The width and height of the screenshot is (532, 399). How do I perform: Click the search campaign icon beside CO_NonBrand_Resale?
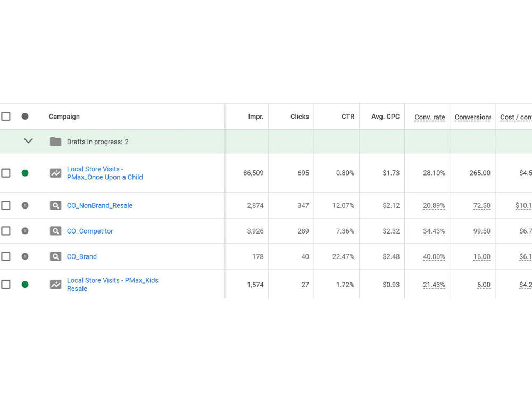[x=56, y=205]
